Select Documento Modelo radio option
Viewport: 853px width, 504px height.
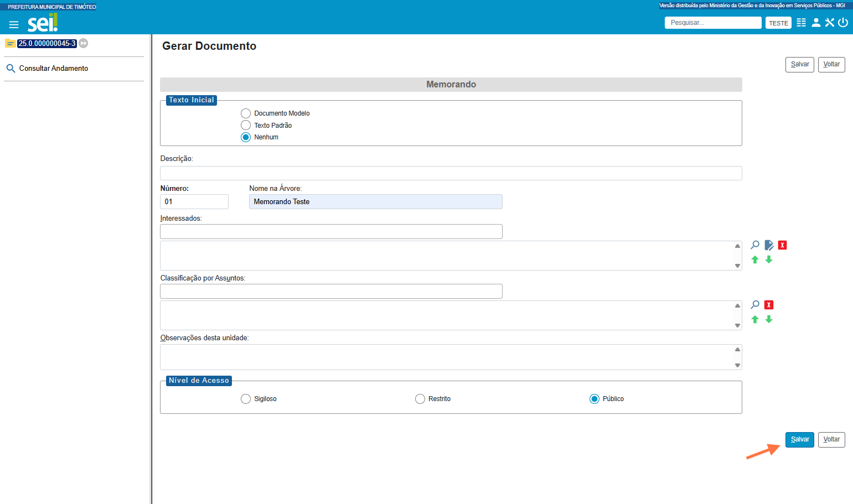[246, 113]
